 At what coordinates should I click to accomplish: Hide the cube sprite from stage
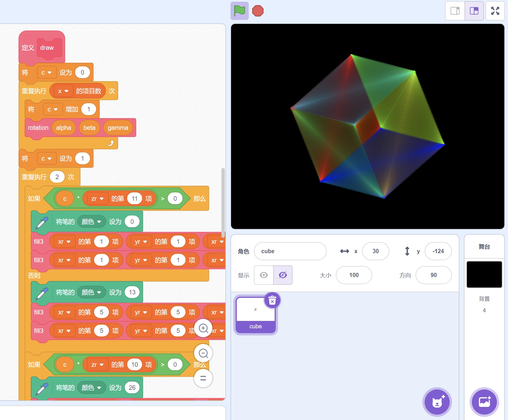[x=283, y=275]
